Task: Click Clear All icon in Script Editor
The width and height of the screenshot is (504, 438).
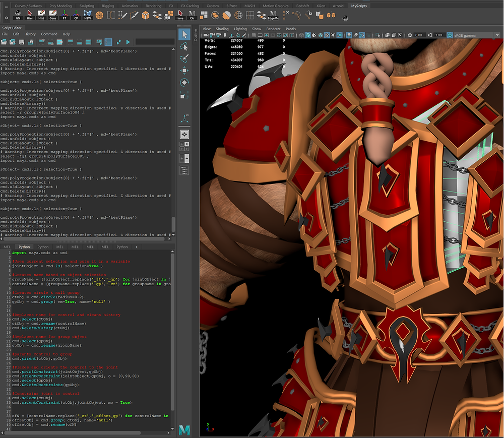Action: pyautogui.click(x=59, y=42)
